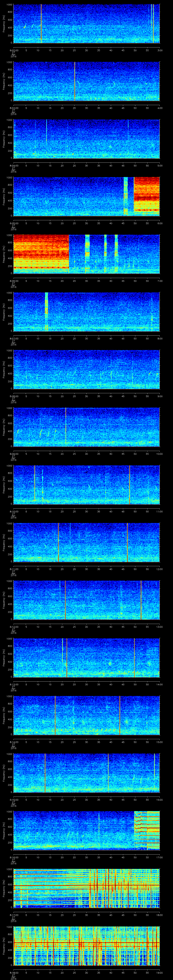
Task: Click the 8:13:00 start time label
Action: 14,684
